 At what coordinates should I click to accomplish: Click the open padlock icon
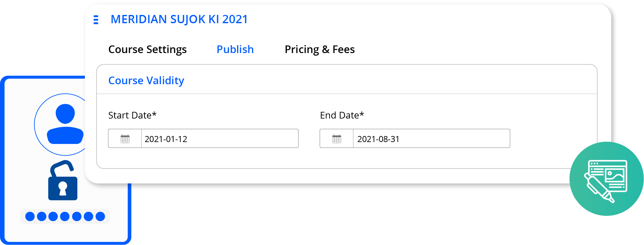click(63, 180)
